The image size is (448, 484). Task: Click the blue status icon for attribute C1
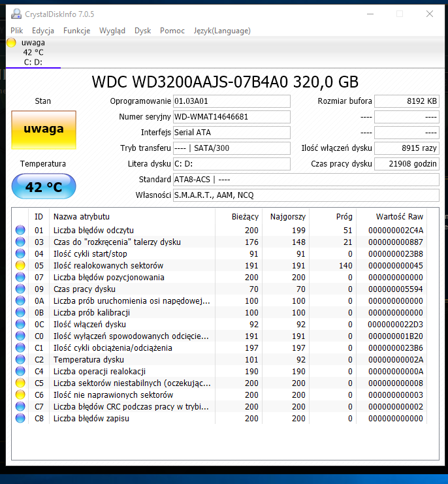click(20, 347)
